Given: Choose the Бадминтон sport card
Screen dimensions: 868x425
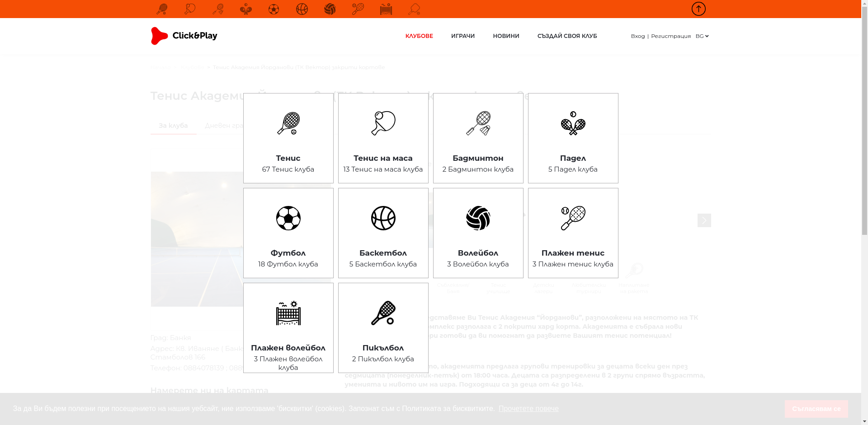Looking at the screenshot, I should [x=478, y=138].
